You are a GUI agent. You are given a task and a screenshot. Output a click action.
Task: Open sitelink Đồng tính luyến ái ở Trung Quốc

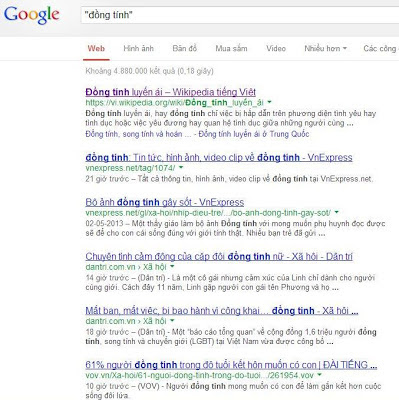click(x=254, y=134)
